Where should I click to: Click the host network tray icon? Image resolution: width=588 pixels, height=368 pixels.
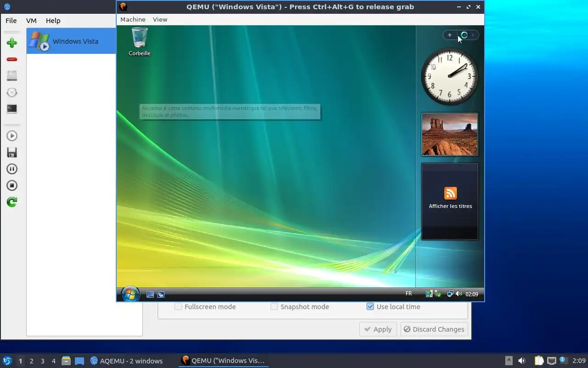[x=552, y=361]
